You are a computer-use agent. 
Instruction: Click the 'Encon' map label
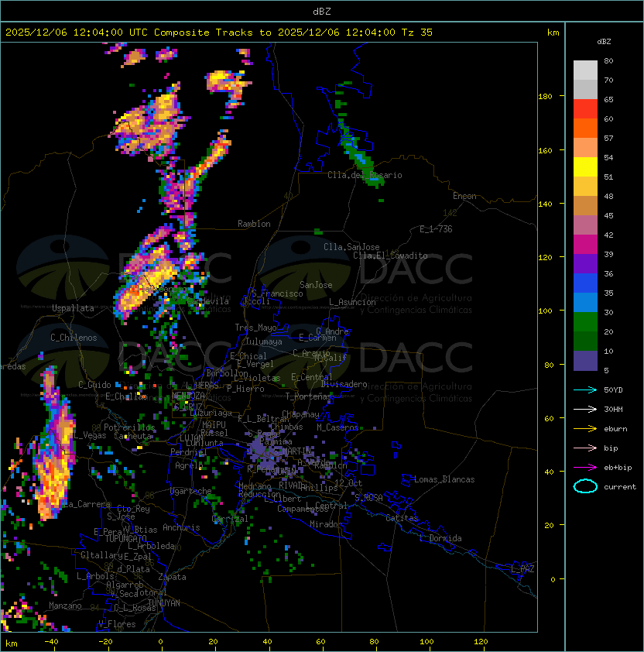pos(464,196)
